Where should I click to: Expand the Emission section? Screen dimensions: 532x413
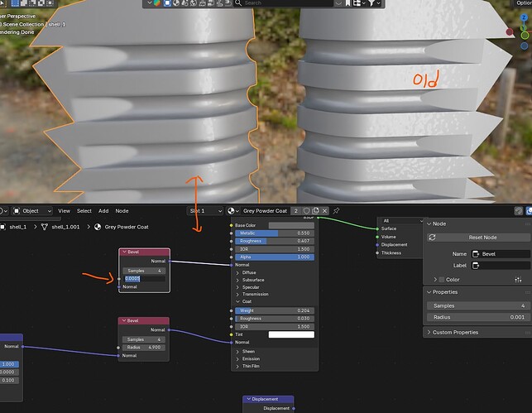click(x=237, y=358)
